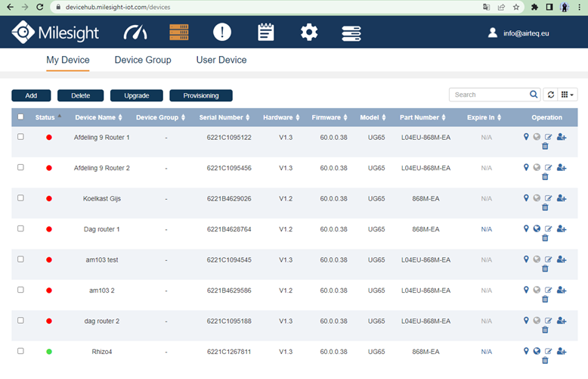Image resolution: width=588 pixels, height=379 pixels.
Task: Check the box for dag router 2
Action: pos(20,321)
